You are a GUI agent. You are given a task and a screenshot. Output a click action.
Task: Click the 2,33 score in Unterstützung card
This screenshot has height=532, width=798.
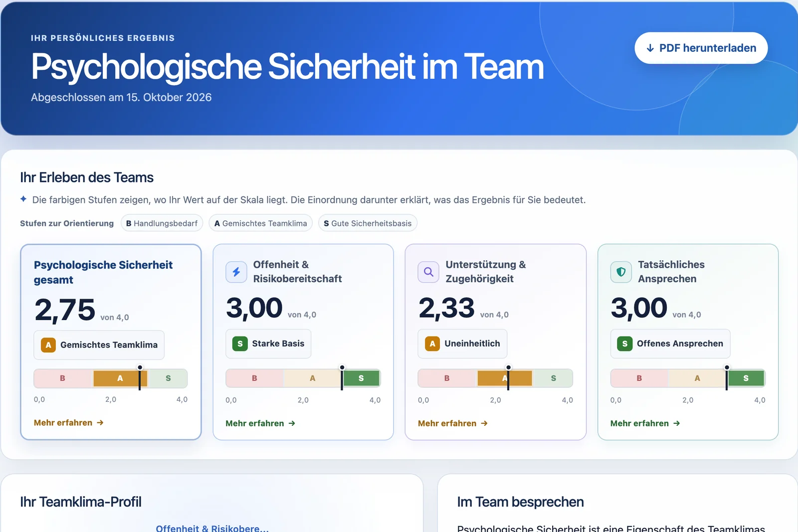click(x=447, y=308)
